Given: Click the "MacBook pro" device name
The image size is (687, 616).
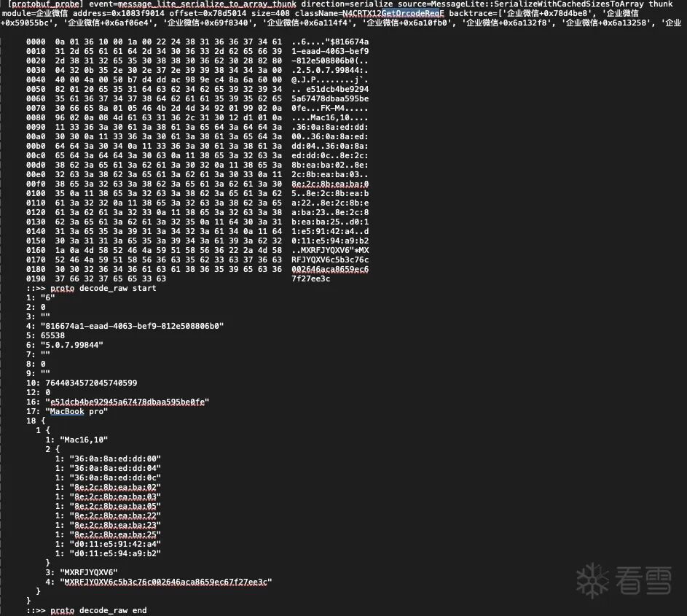Looking at the screenshot, I should [76, 411].
